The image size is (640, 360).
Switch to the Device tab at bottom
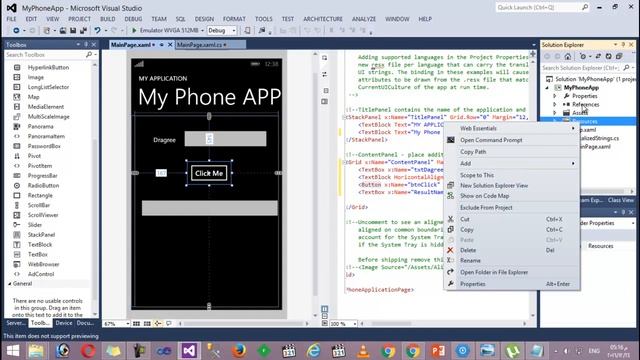point(64,323)
